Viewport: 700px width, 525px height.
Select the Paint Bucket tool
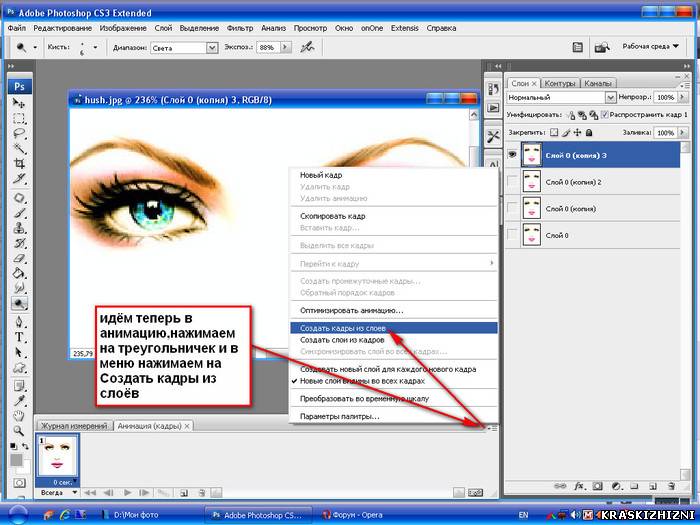click(19, 273)
